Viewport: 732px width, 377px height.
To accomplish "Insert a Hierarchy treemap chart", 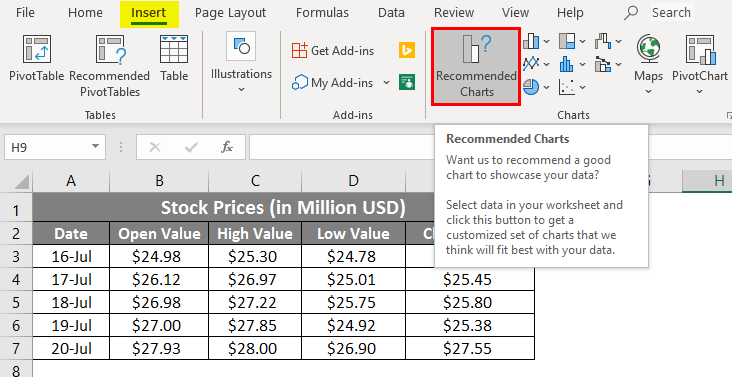I will [567, 41].
